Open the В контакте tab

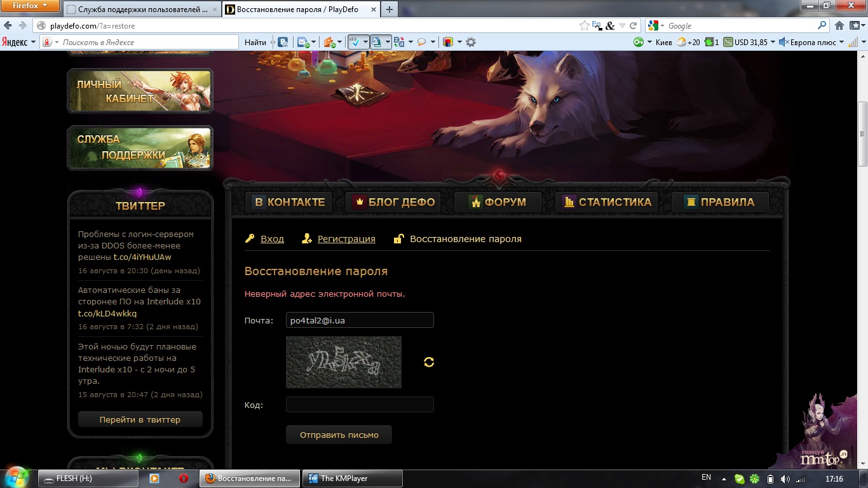[x=289, y=203]
